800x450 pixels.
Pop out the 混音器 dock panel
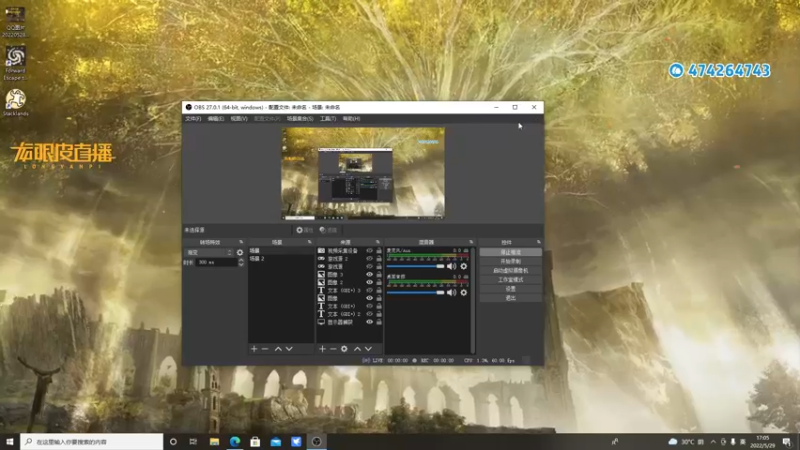click(x=471, y=242)
